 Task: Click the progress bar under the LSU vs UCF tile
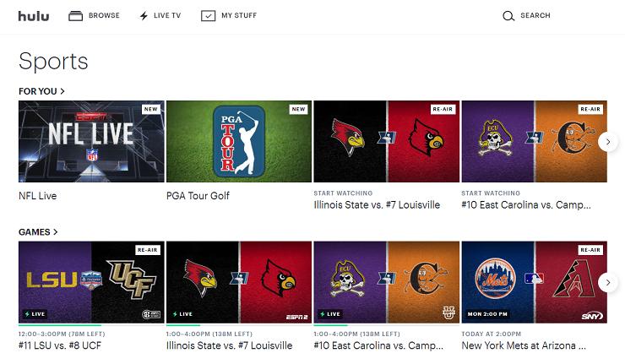(91, 325)
